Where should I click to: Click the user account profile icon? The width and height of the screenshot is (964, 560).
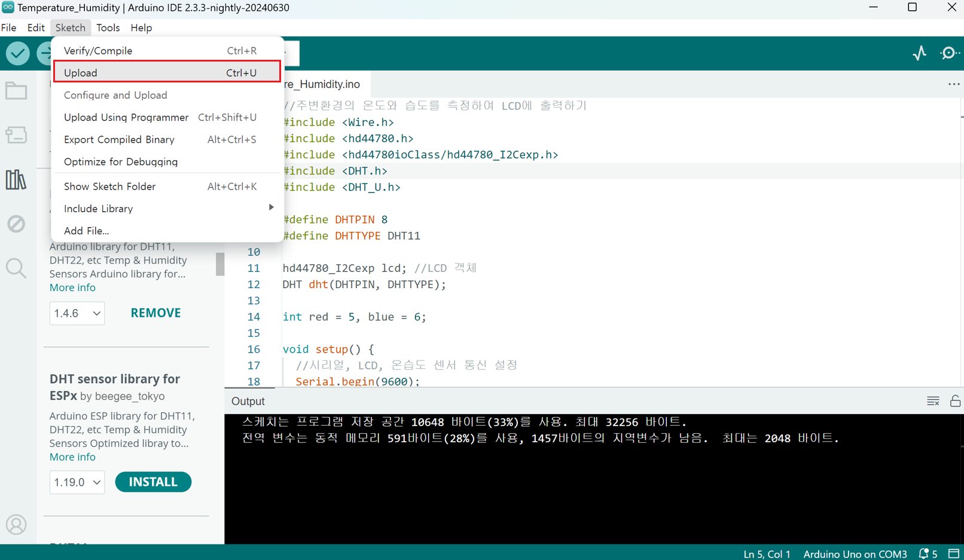coord(16,525)
